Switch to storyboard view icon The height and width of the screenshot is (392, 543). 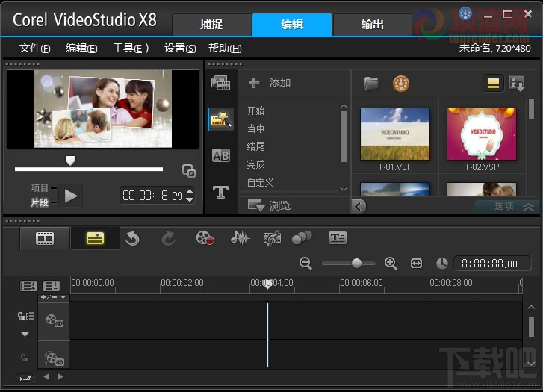point(46,238)
